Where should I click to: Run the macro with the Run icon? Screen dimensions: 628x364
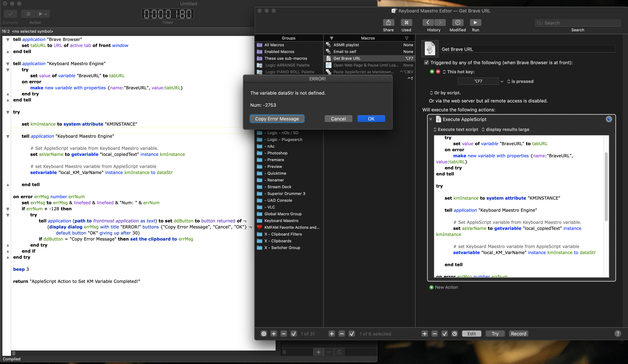tap(475, 23)
